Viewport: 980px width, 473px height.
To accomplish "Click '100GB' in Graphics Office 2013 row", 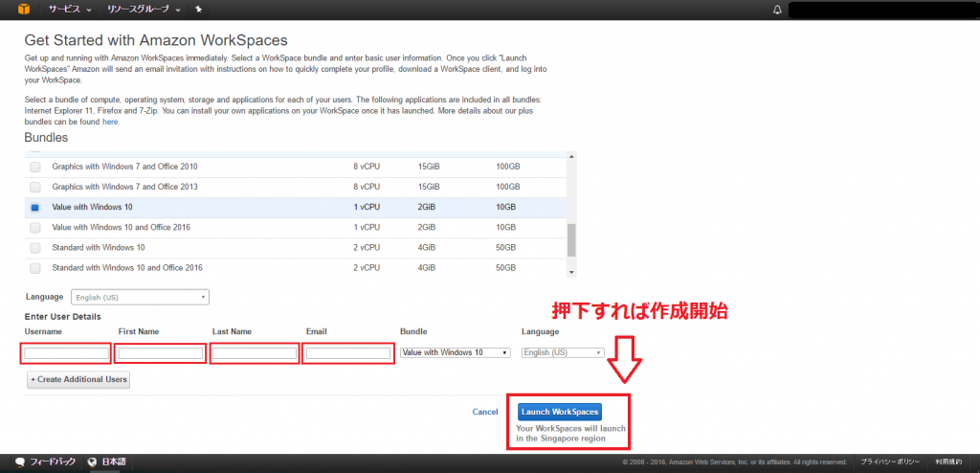I will point(507,187).
